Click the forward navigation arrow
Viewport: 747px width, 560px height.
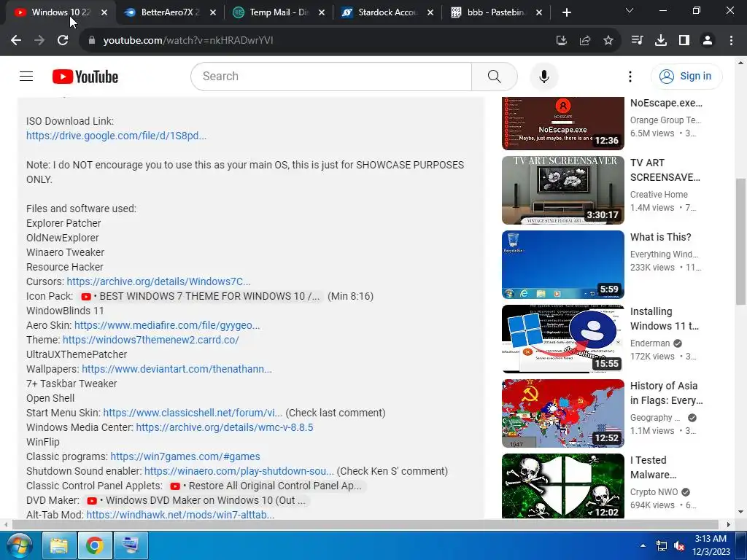39,41
